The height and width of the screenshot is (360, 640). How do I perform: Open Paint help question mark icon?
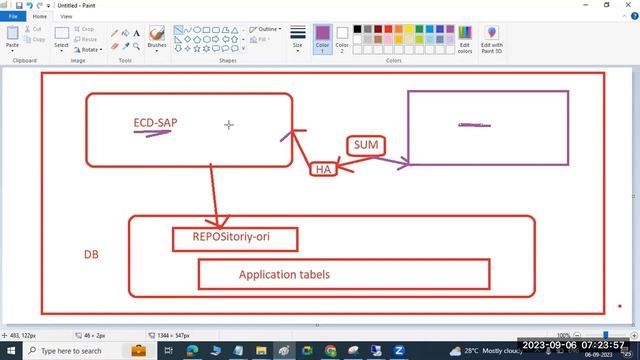pyautogui.click(x=635, y=16)
